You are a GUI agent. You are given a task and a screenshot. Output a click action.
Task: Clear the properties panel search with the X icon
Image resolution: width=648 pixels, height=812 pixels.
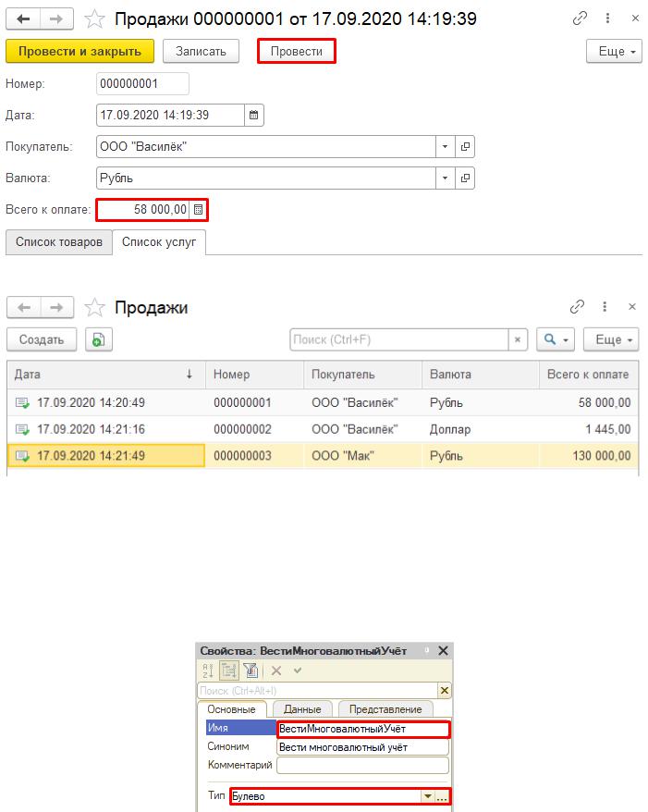pyautogui.click(x=444, y=691)
